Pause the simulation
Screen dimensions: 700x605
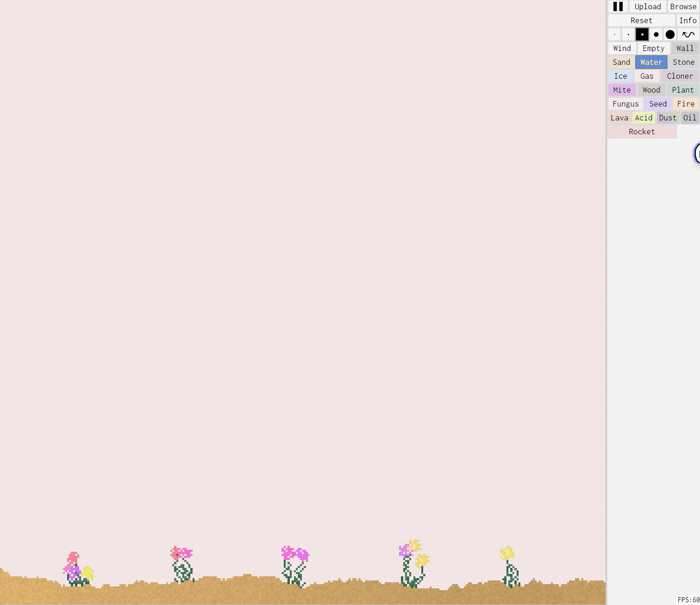pos(618,6)
